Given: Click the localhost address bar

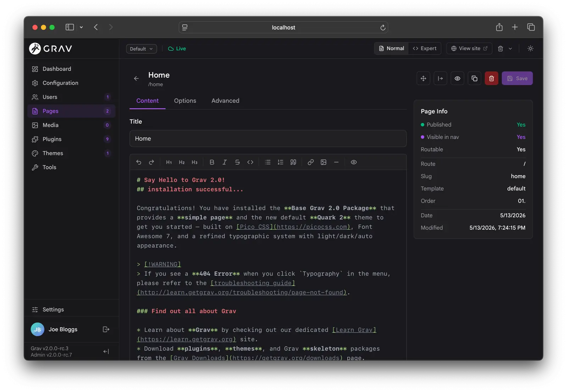Looking at the screenshot, I should tap(283, 28).
